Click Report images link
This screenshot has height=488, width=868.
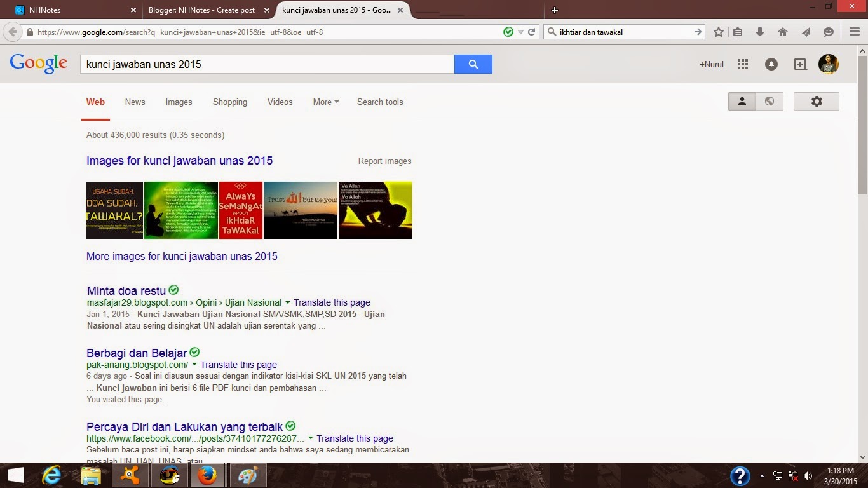point(384,161)
